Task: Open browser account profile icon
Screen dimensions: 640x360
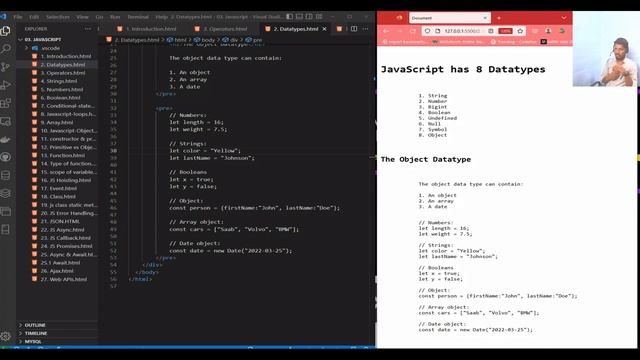Action: tap(548, 31)
